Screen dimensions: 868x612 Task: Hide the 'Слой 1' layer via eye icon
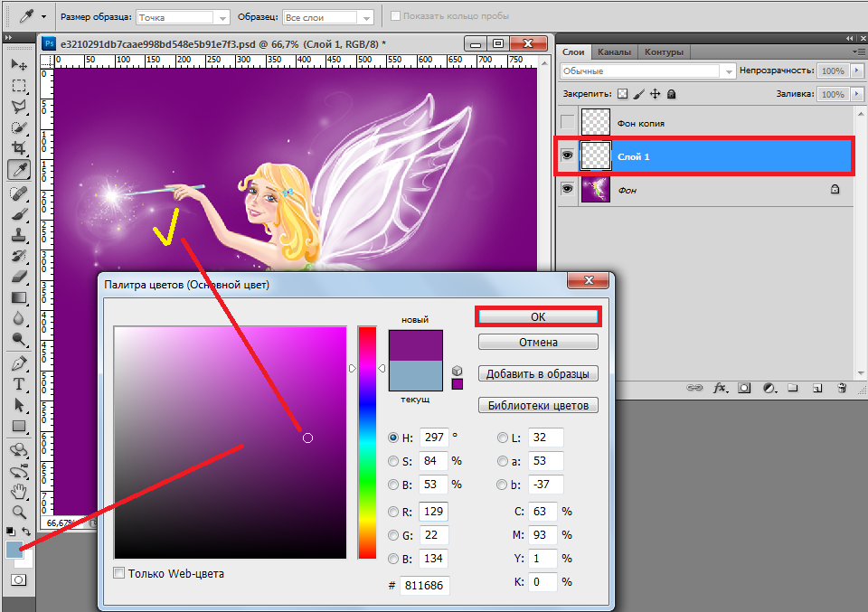click(x=567, y=156)
